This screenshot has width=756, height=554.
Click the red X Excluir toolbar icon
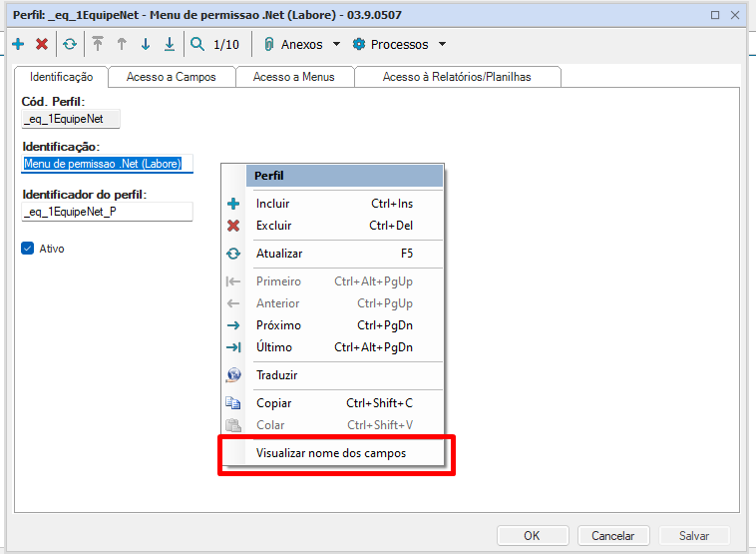click(x=42, y=44)
